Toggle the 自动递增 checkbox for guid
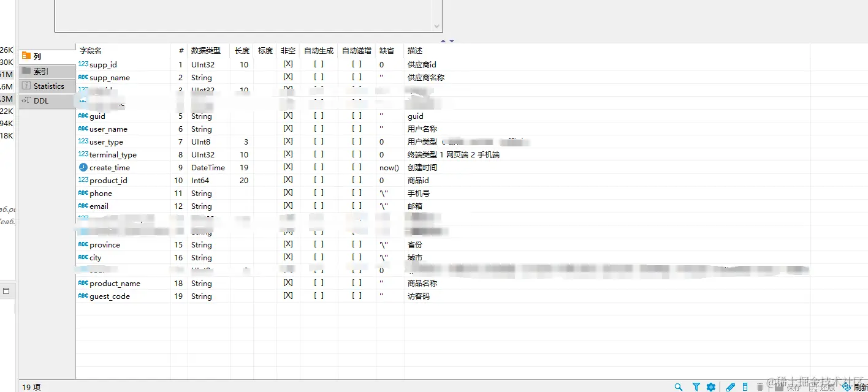This screenshot has width=868, height=392. [x=357, y=116]
